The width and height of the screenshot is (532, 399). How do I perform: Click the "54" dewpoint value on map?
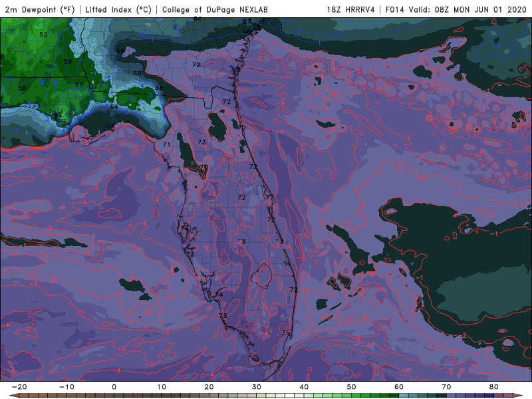(58, 115)
